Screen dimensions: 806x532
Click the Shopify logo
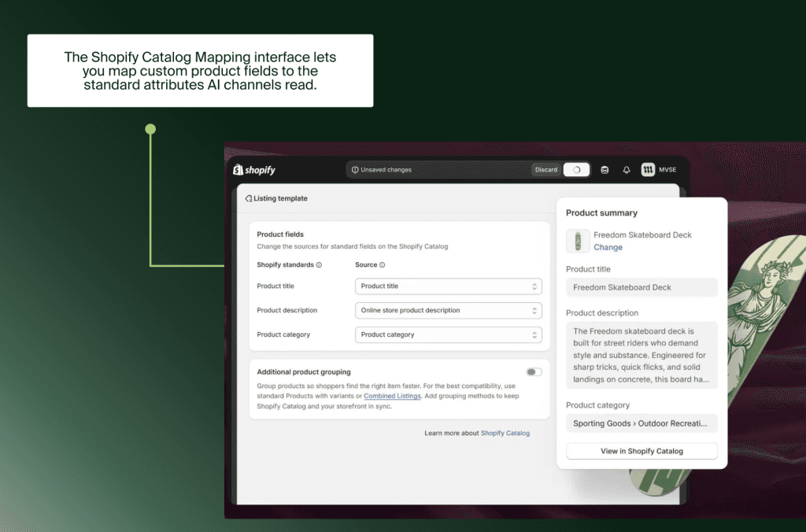(x=254, y=170)
